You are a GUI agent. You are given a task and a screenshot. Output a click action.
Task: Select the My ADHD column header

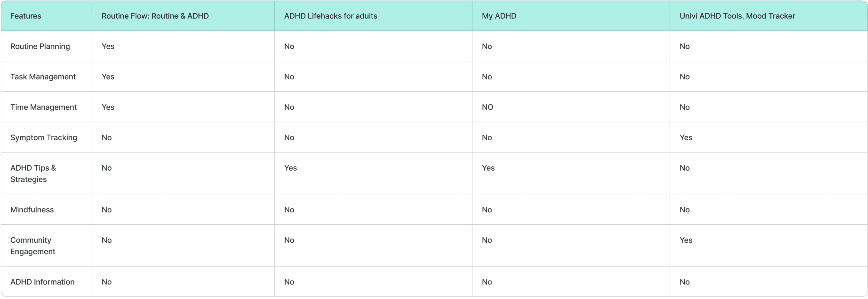click(499, 16)
